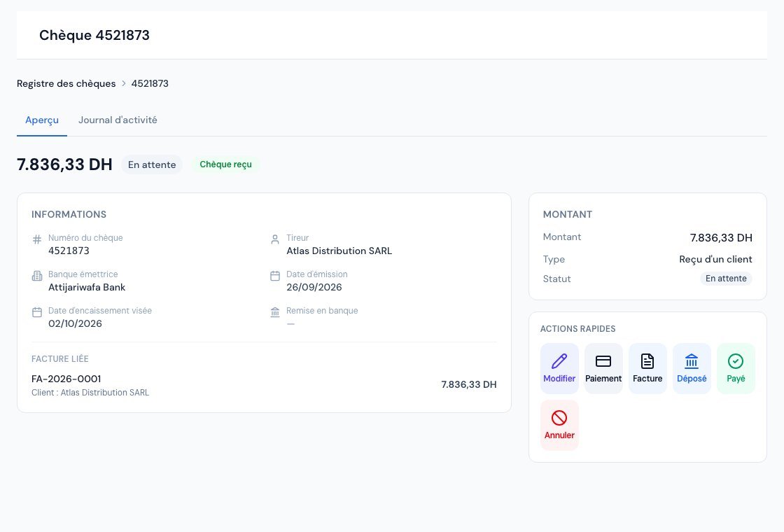Click the person icon beside Tireur
The image size is (784, 532).
pyautogui.click(x=275, y=239)
